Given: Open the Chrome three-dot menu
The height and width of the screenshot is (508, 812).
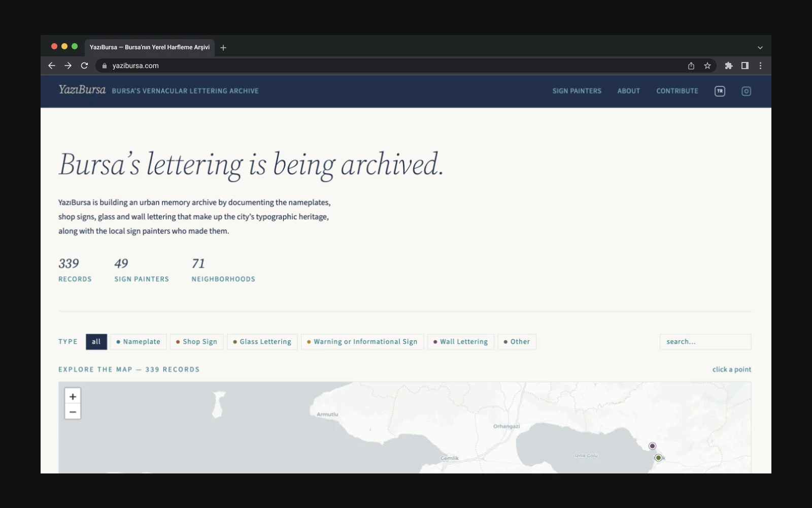Looking at the screenshot, I should 760,66.
